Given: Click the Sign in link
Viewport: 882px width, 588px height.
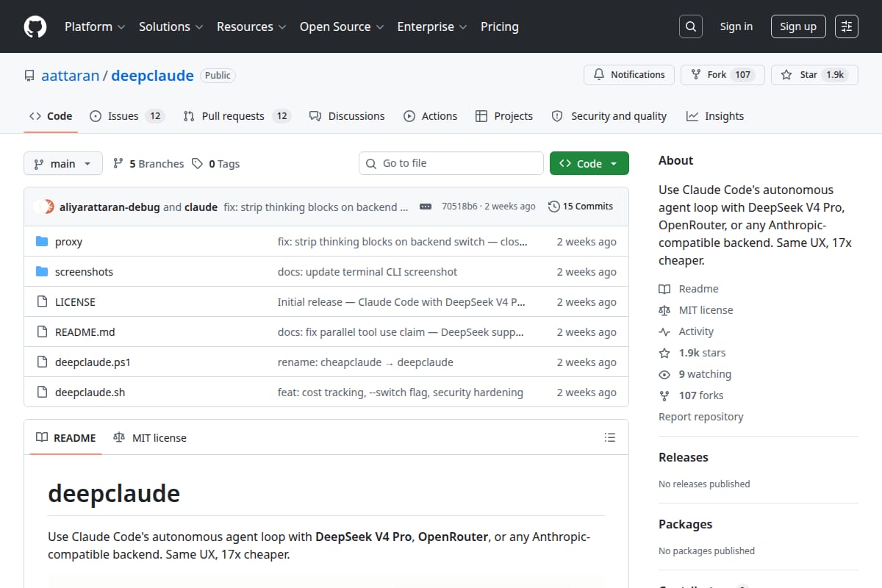Looking at the screenshot, I should coord(736,26).
